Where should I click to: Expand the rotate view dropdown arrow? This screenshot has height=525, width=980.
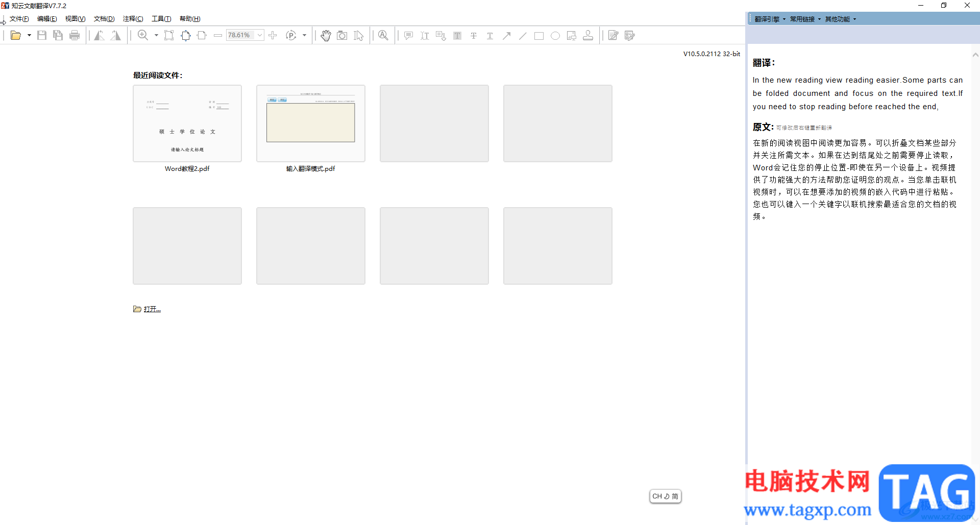304,35
